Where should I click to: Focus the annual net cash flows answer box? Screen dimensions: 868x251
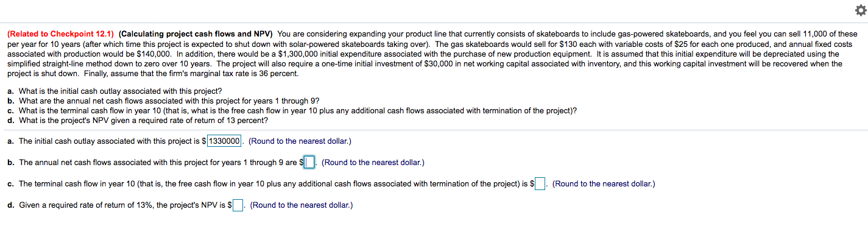coord(311,163)
